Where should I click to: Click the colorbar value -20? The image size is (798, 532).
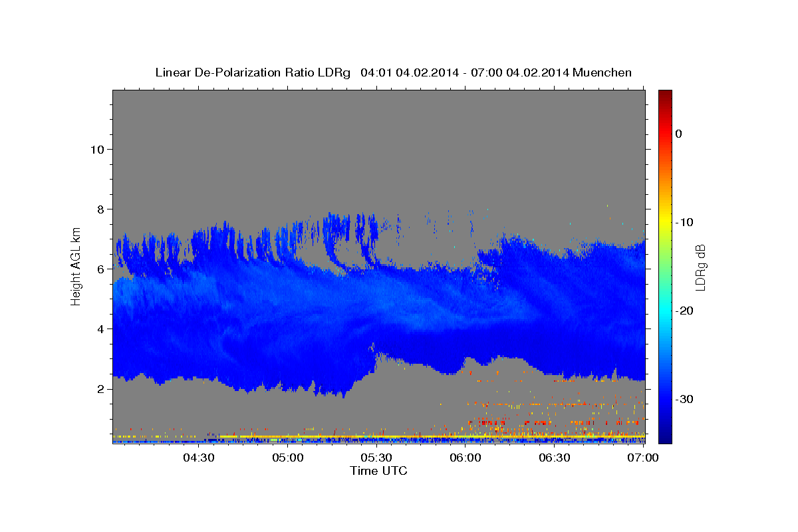pyautogui.click(x=685, y=311)
